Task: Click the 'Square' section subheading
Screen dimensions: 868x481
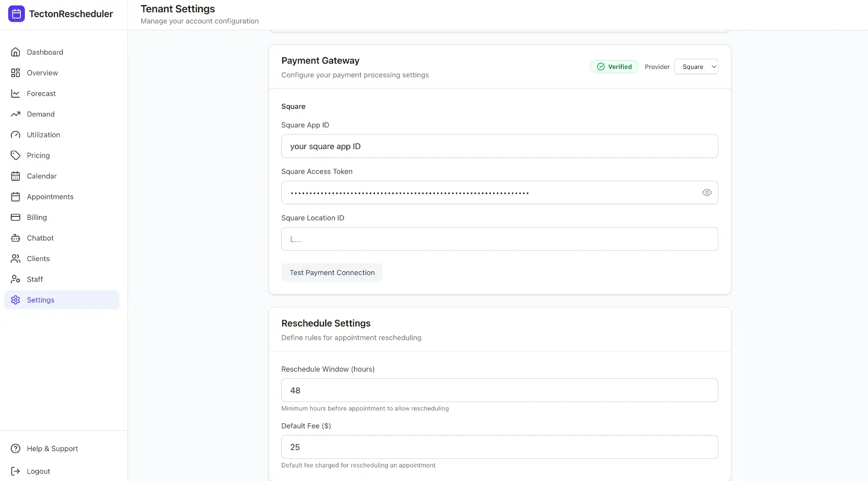Action: point(293,107)
